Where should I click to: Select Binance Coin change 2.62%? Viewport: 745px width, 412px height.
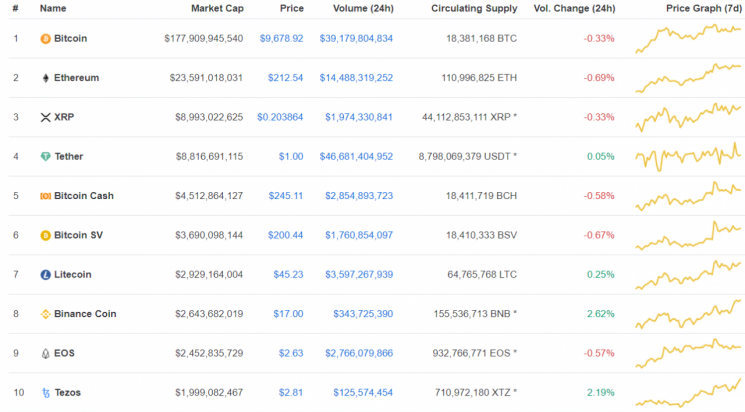pos(601,314)
